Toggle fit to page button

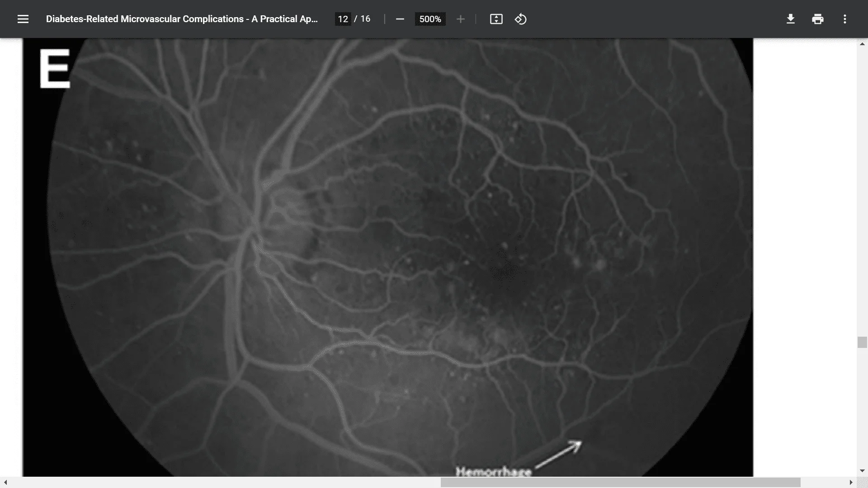click(496, 19)
